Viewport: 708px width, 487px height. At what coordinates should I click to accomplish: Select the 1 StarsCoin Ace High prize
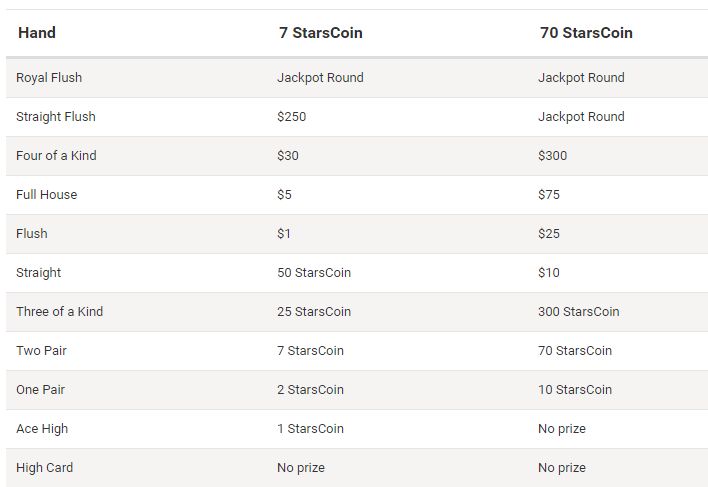click(x=311, y=429)
